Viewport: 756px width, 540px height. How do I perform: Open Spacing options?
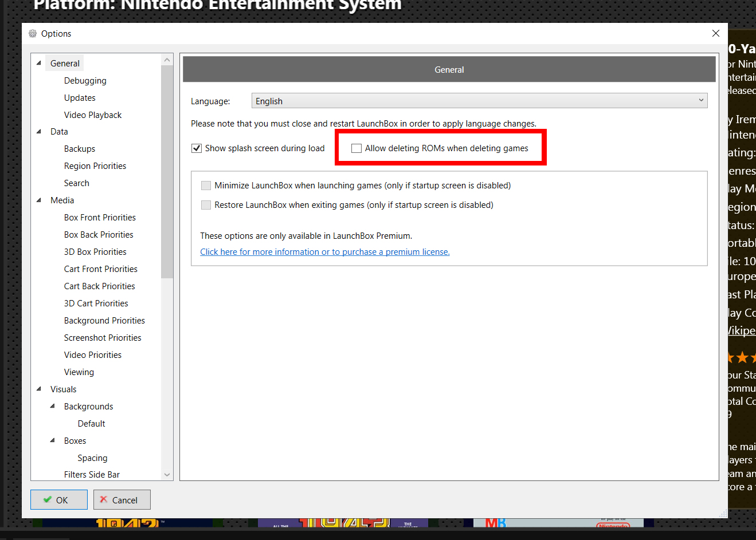93,458
